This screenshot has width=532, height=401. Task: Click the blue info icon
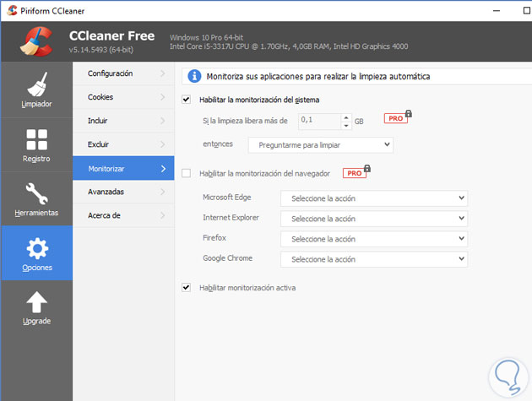[194, 76]
